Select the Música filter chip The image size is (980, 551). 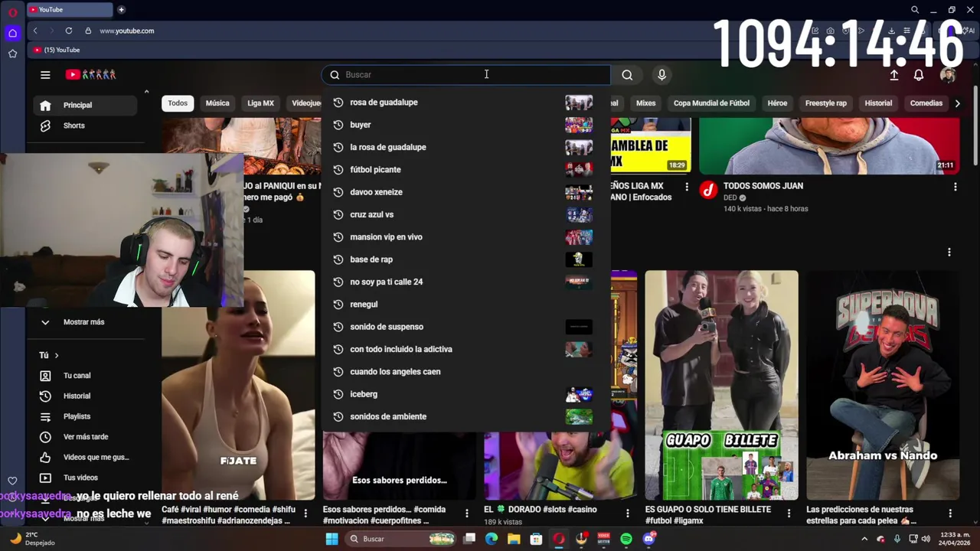(217, 103)
